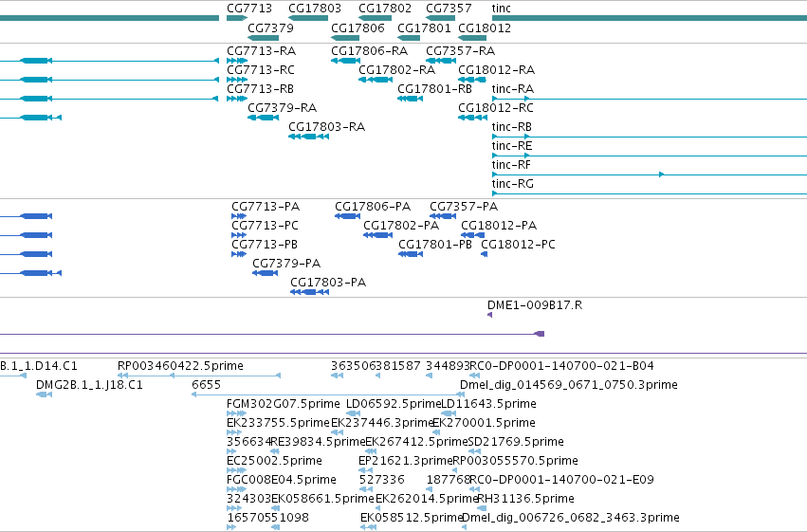Select the RH31136.5prime EST feature

(x=482, y=508)
